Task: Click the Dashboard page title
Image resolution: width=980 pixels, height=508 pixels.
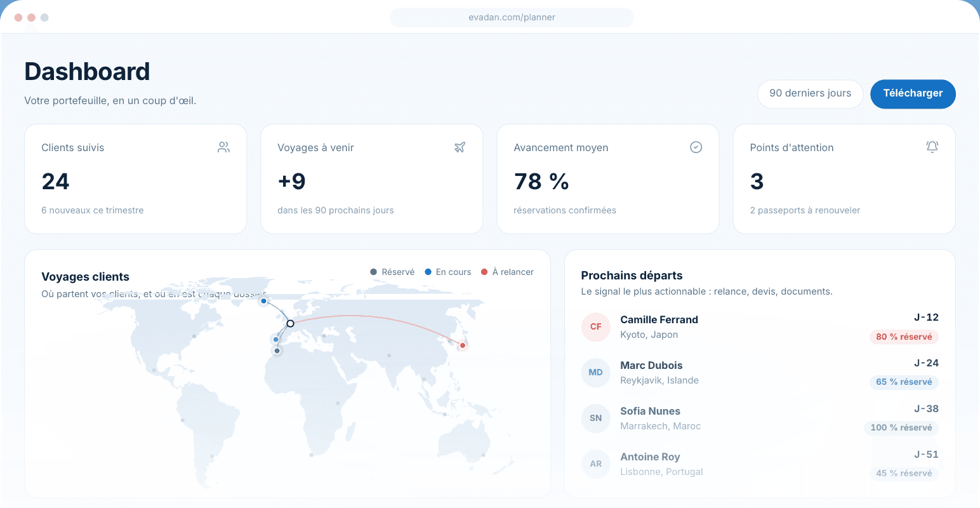Action: click(87, 72)
